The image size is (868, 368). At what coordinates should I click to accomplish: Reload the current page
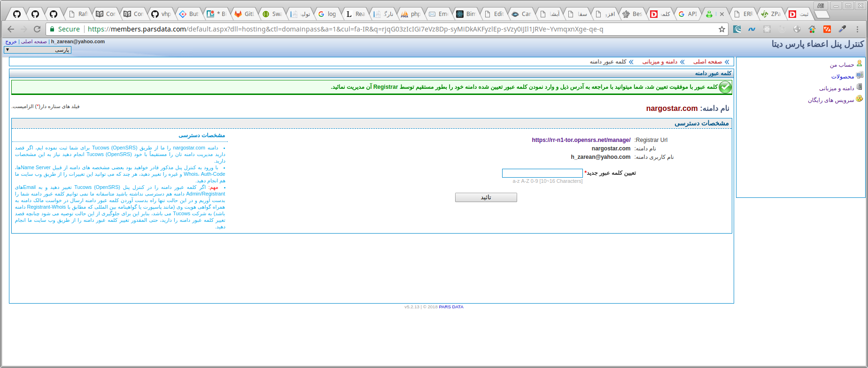point(37,29)
